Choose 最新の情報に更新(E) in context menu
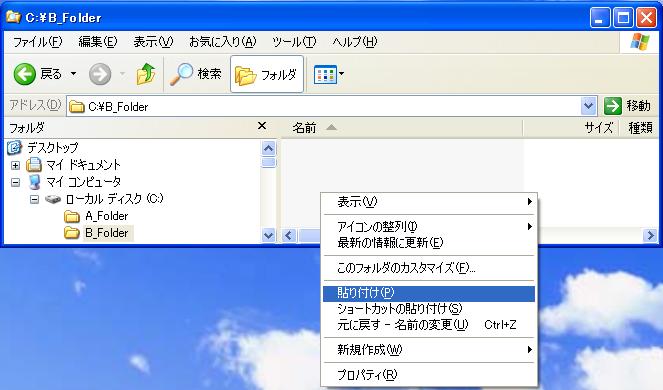Screen dimensions: 663x390 point(429,243)
